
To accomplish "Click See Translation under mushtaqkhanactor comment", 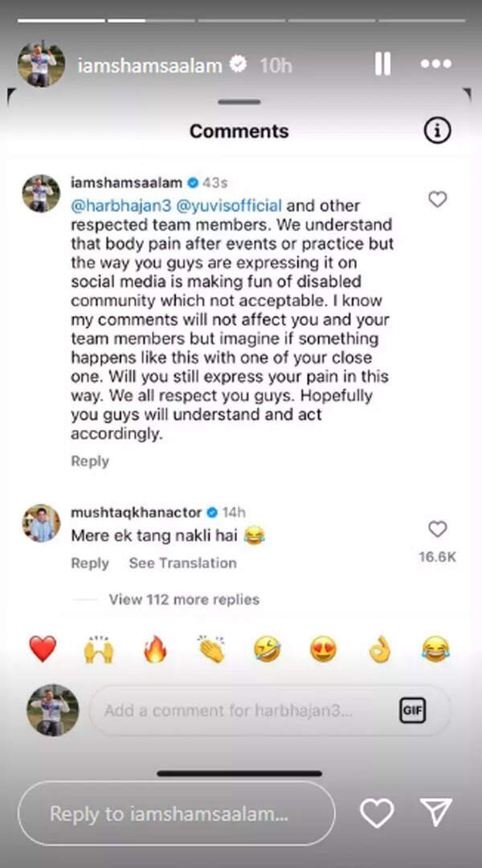I will [182, 563].
